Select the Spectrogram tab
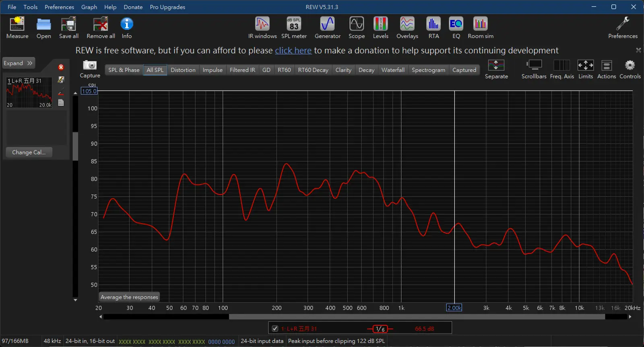The height and width of the screenshot is (347, 644). coord(428,70)
